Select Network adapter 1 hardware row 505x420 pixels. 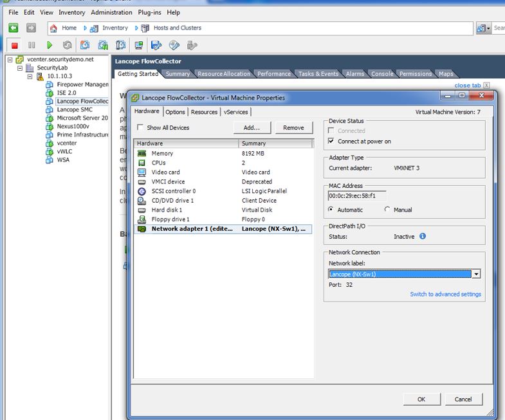(223, 229)
